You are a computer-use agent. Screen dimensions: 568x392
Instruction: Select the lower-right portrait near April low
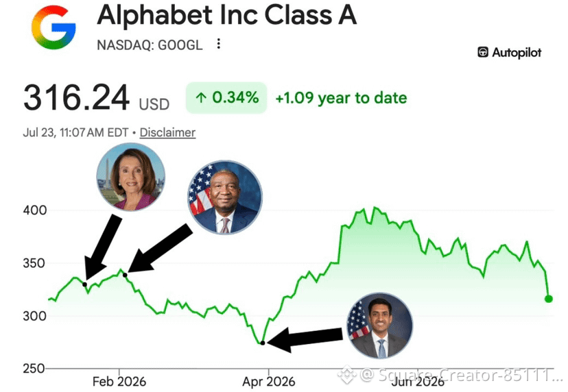379,326
